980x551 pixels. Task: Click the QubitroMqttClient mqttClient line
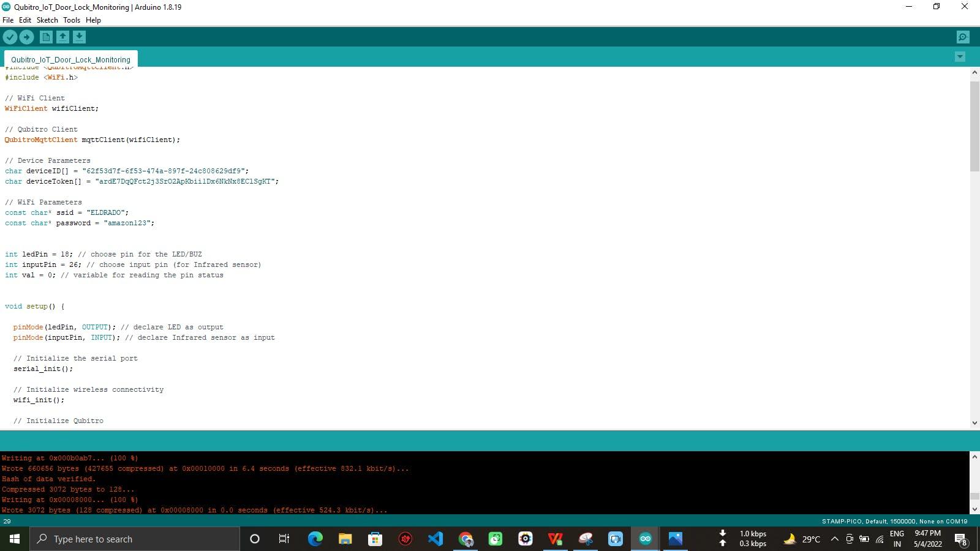92,140
